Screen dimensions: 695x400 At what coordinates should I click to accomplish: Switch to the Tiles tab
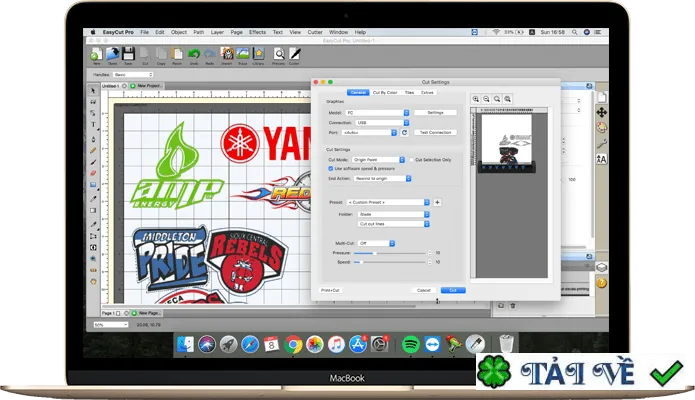[x=409, y=92]
